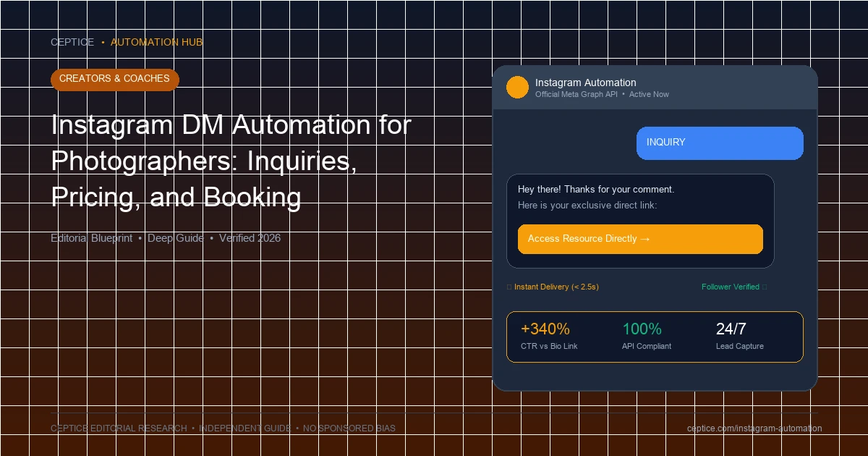
Task: Click the Instant Delivery (< 2.5s) label
Action: 556,287
